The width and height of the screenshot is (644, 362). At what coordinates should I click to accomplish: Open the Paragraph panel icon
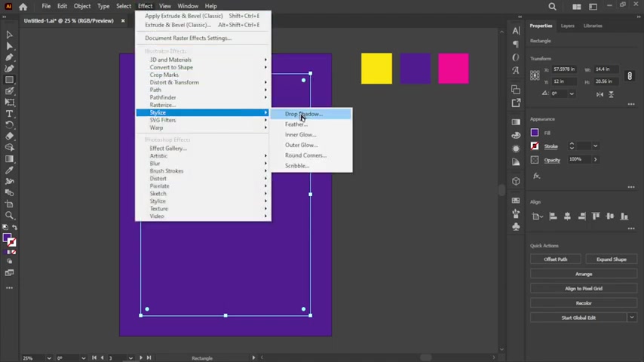(x=516, y=44)
